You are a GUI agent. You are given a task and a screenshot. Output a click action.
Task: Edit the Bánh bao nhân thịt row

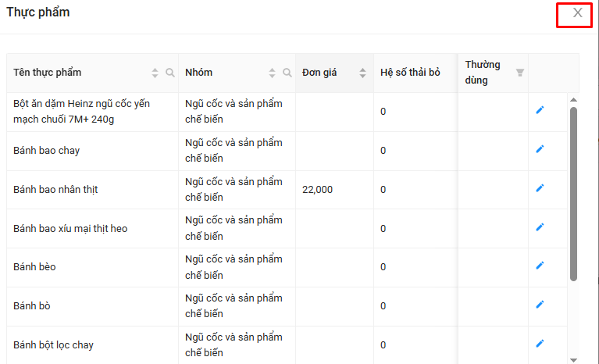540,188
